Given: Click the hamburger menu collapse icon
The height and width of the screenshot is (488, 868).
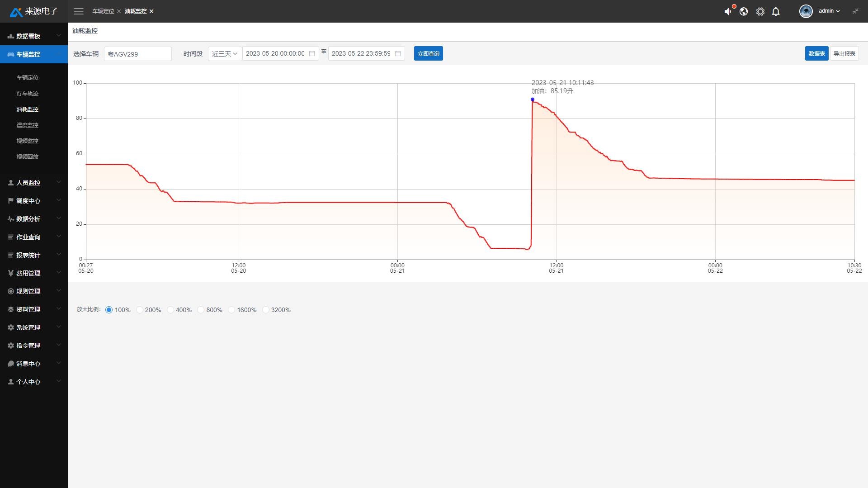Looking at the screenshot, I should click(x=79, y=11).
